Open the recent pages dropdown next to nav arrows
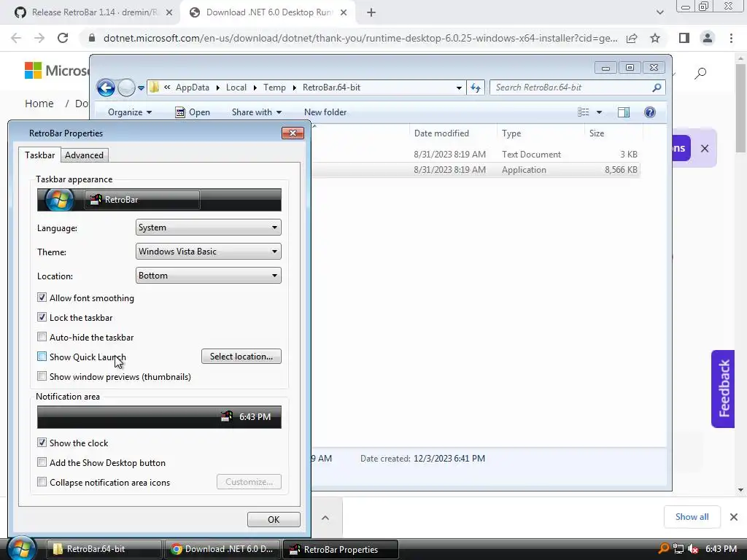 coord(141,87)
